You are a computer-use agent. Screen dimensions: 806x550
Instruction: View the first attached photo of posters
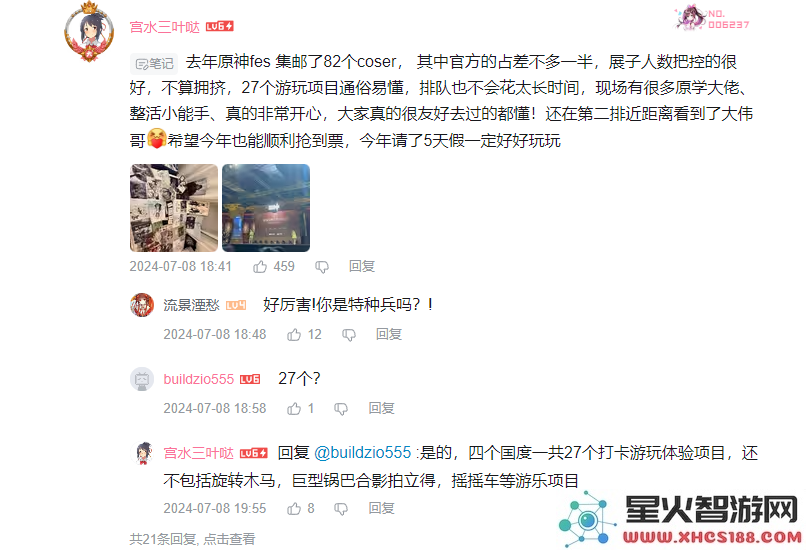tap(174, 208)
